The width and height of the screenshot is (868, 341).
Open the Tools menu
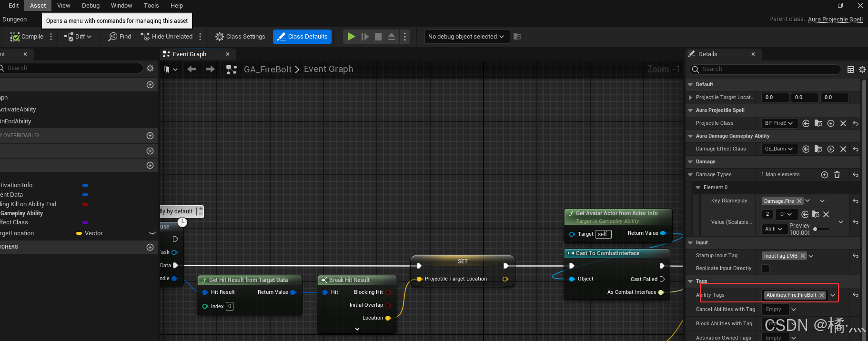point(151,6)
